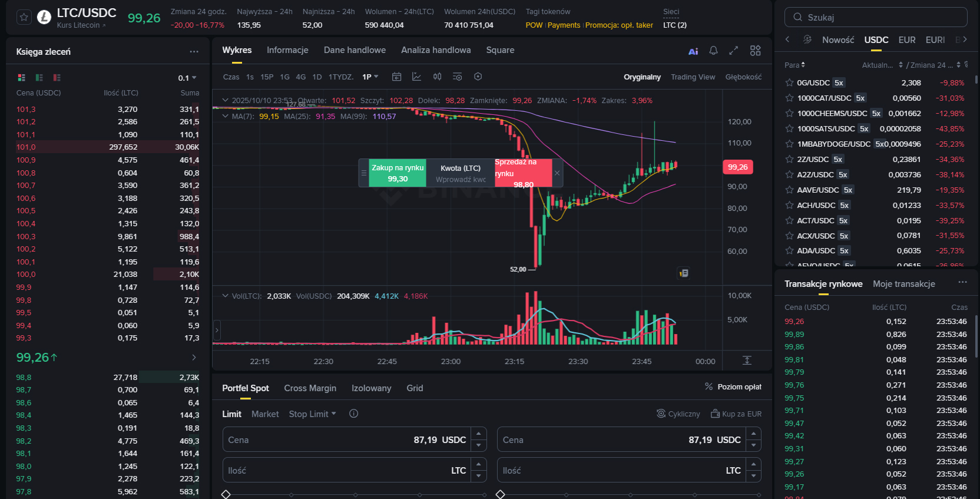
Task: Open the 1P time interval dropdown
Action: point(370,77)
